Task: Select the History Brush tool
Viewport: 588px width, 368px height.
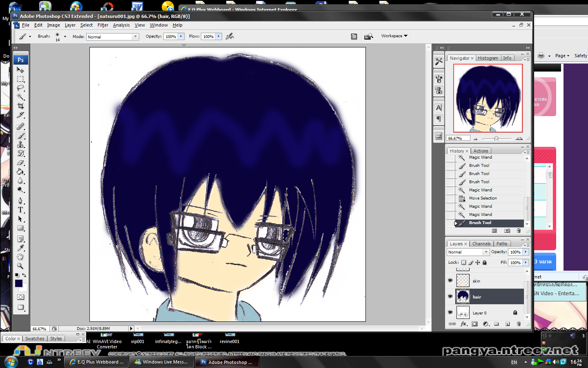Action: [20, 154]
